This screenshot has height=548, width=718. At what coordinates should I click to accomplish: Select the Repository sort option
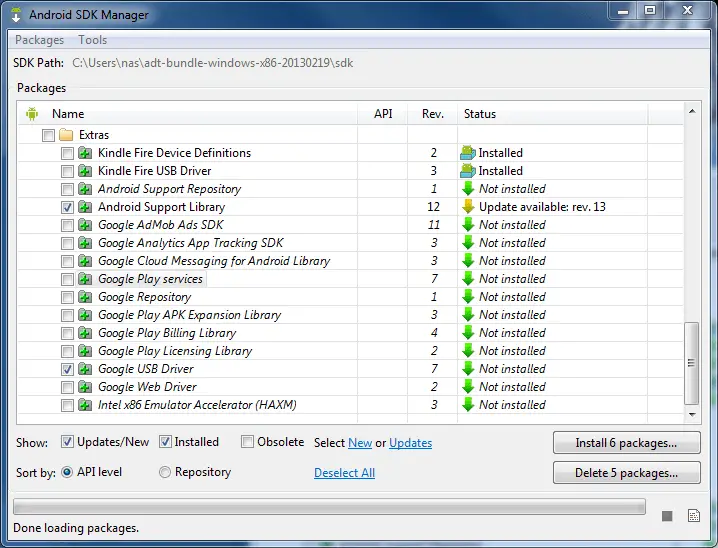pyautogui.click(x=165, y=472)
